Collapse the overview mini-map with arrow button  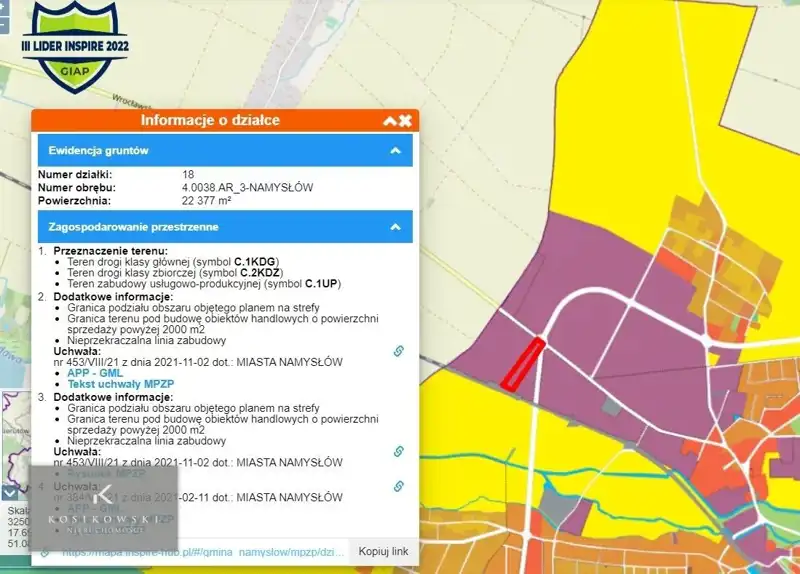9,492
